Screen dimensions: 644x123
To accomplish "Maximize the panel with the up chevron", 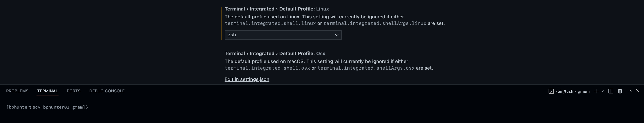I will pyautogui.click(x=630, y=91).
